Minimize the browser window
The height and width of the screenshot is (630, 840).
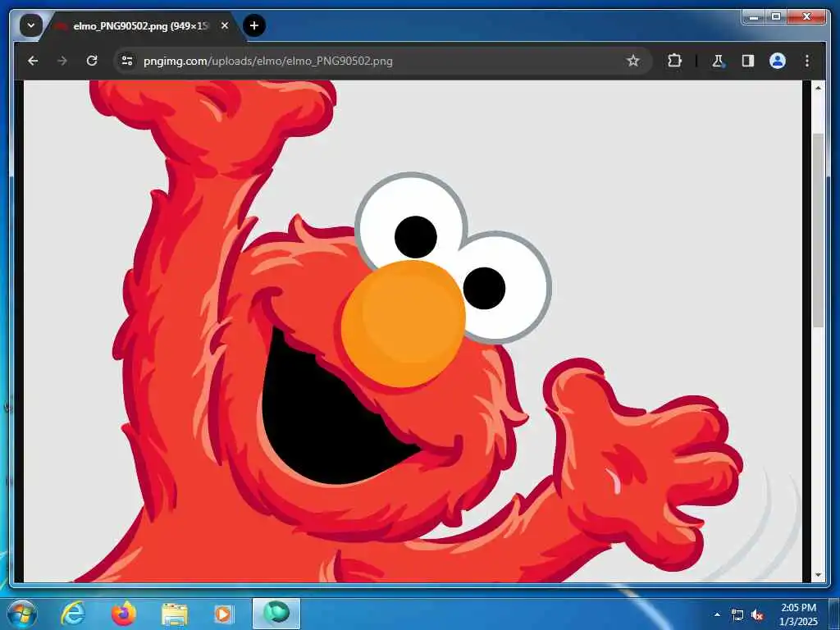754,16
